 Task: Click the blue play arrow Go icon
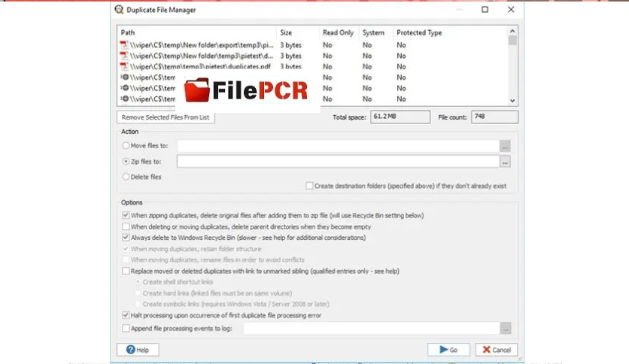pos(444,350)
